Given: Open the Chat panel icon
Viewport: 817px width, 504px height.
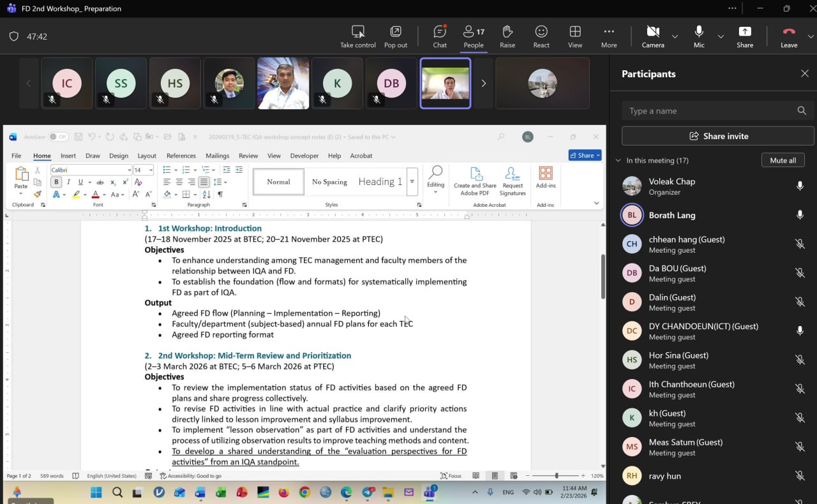Looking at the screenshot, I should (x=440, y=36).
